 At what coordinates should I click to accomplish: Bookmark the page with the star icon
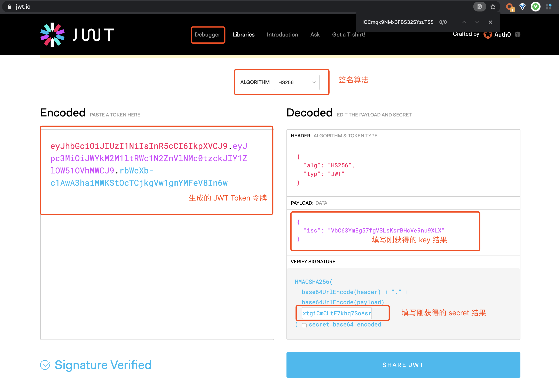click(493, 7)
